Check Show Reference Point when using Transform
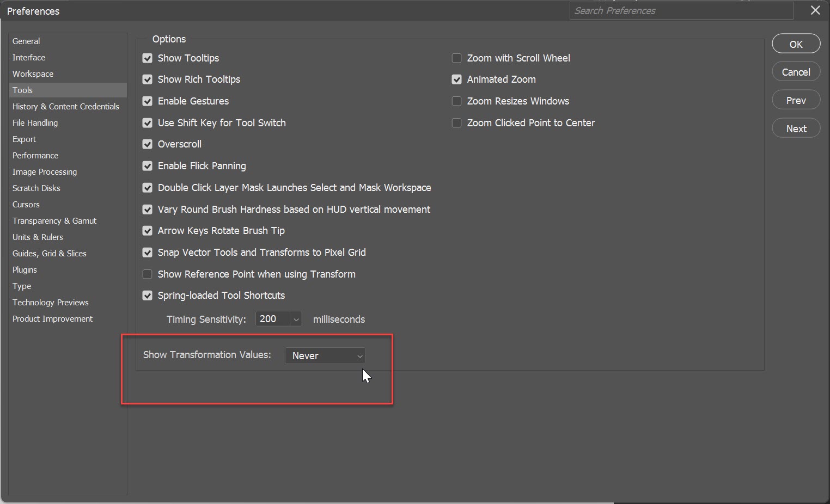The width and height of the screenshot is (830, 504). tap(147, 274)
